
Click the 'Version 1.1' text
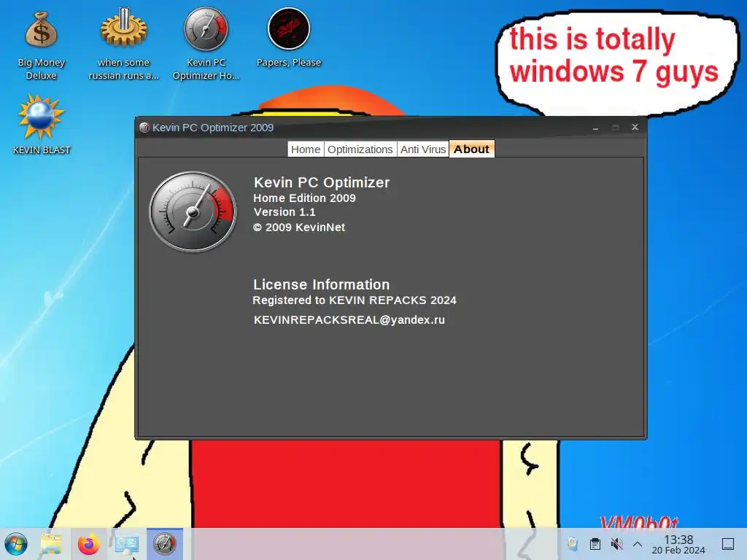(x=285, y=212)
